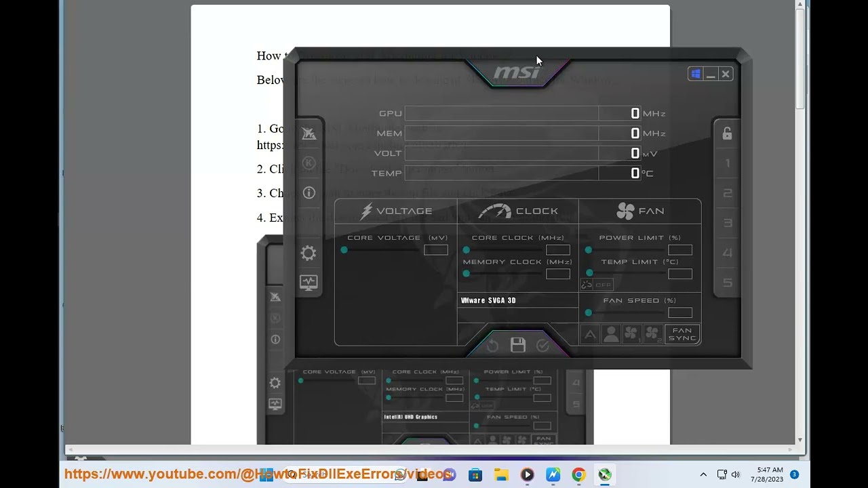Click the Core Clock slider handle

(466, 250)
